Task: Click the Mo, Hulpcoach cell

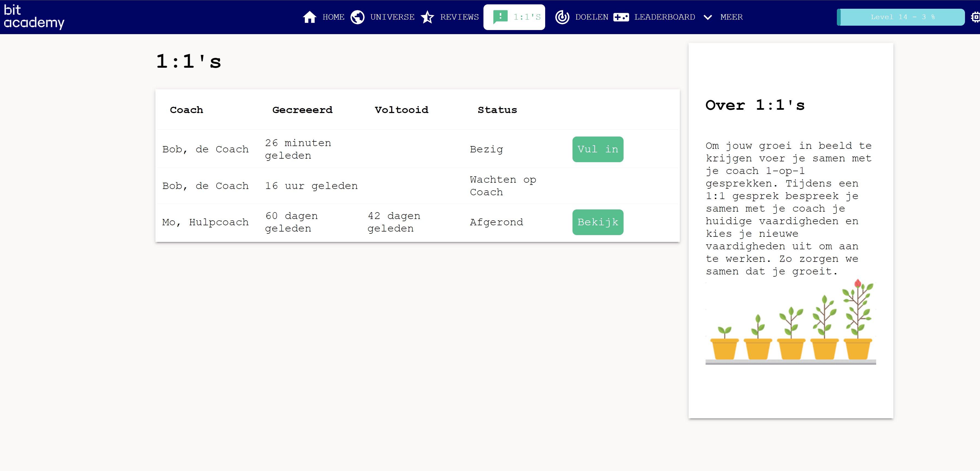Action: (205, 222)
